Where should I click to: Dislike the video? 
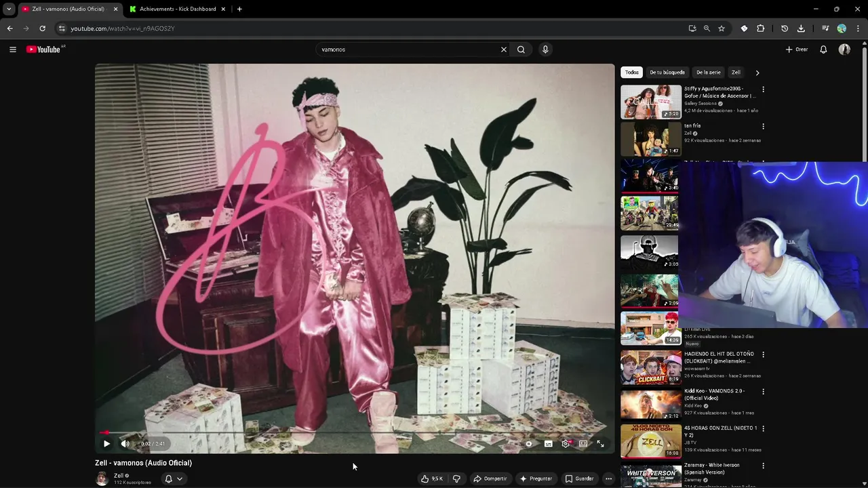coord(456,479)
